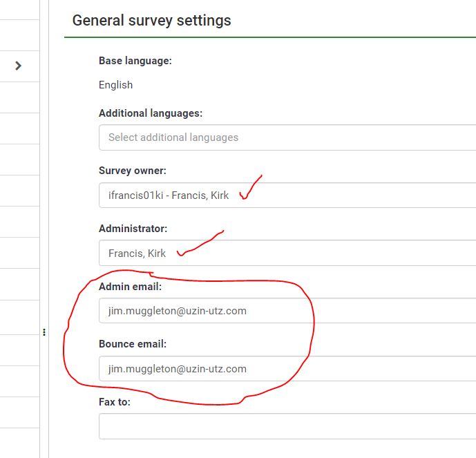Click the red checkmark beside Administrator name
This screenshot has height=458, width=476.
[199, 244]
